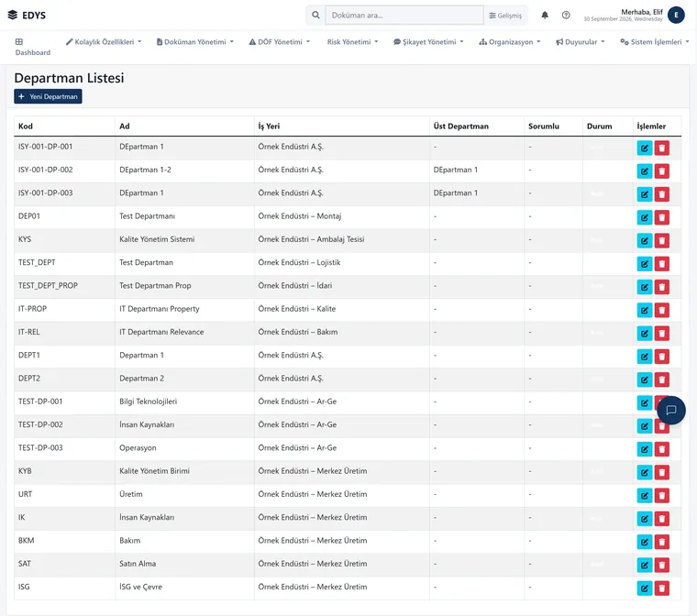697x616 pixels.
Task: Open the floating chat bubble button
Action: tap(670, 410)
